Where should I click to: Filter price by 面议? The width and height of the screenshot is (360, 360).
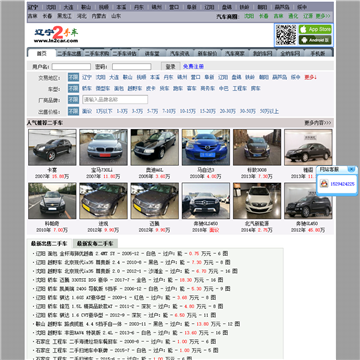pos(87,111)
